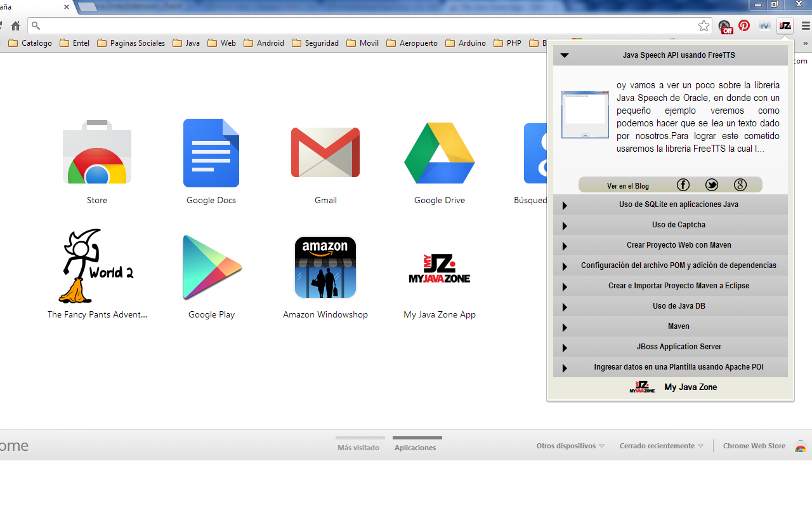The image size is (812, 508).
Task: Switch to Más visitado tab
Action: (x=358, y=447)
